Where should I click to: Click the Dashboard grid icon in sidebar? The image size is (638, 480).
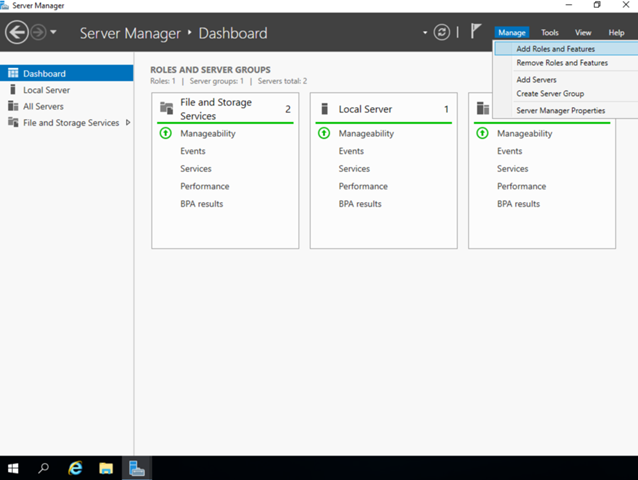click(13, 73)
